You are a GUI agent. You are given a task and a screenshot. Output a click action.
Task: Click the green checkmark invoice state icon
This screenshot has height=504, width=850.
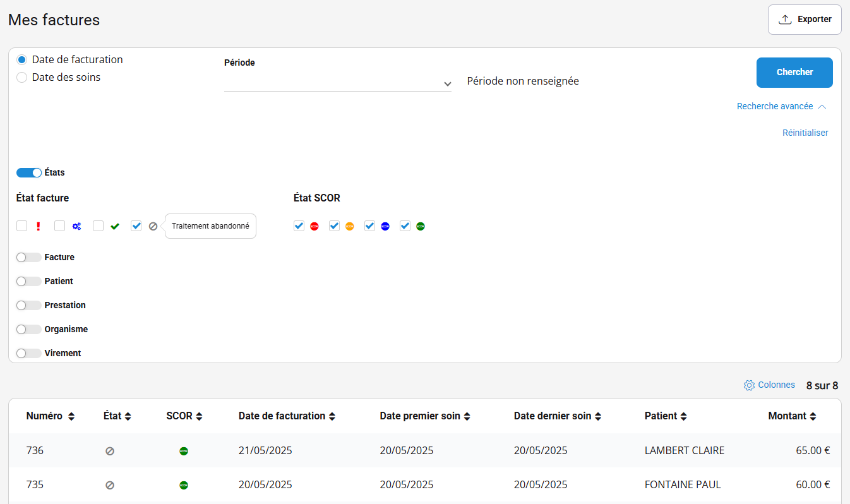(x=115, y=226)
